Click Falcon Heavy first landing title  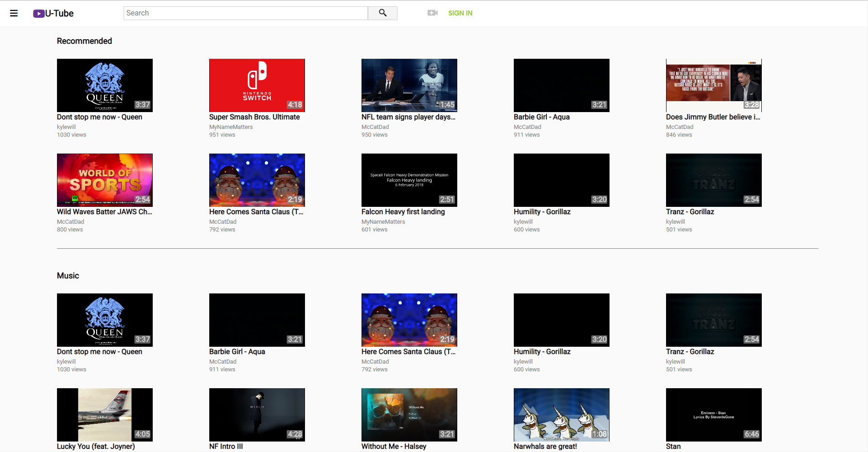coord(403,212)
